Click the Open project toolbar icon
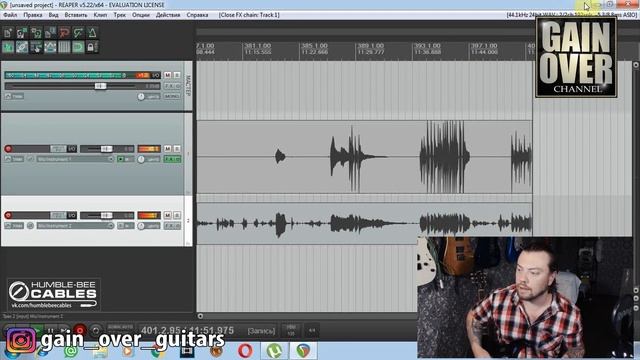 coord(22,33)
